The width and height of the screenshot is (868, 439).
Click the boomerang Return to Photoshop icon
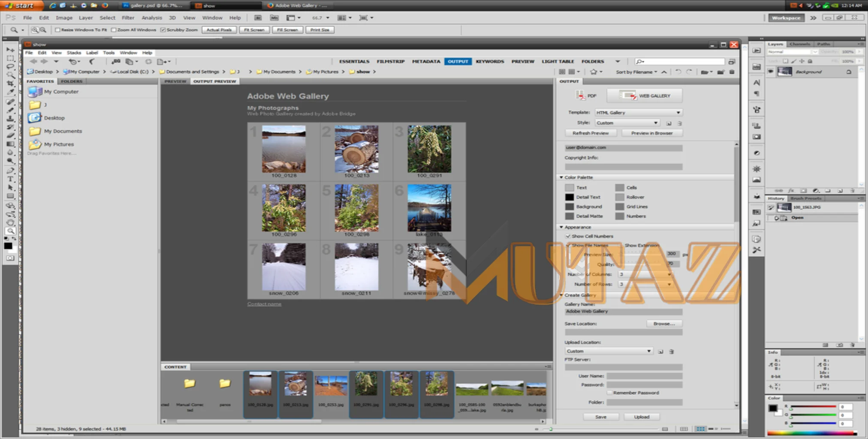92,61
